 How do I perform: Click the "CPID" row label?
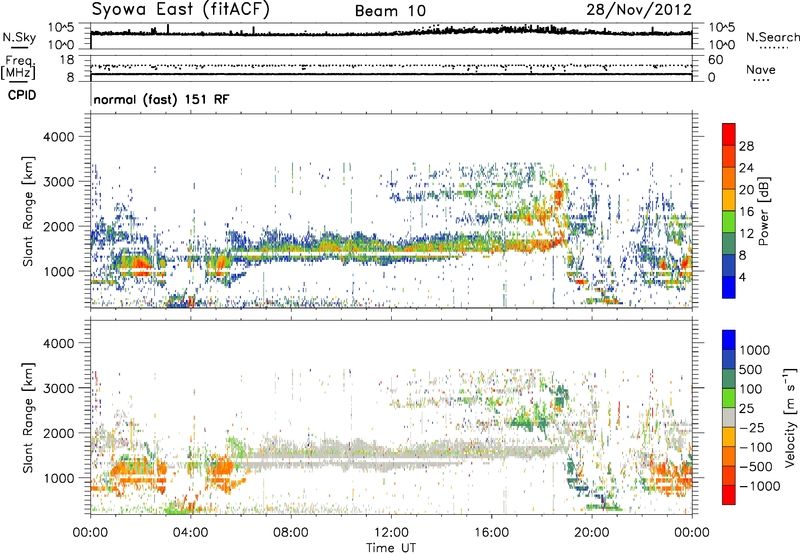click(x=22, y=95)
